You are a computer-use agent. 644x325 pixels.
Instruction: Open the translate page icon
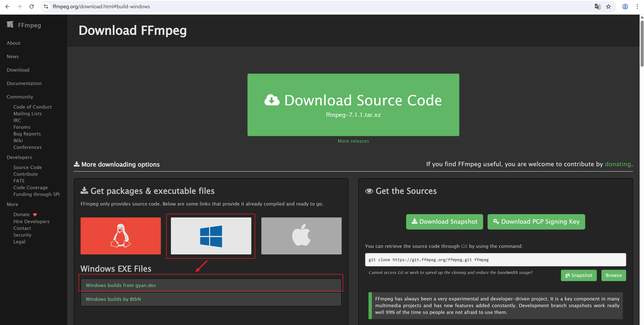point(597,7)
